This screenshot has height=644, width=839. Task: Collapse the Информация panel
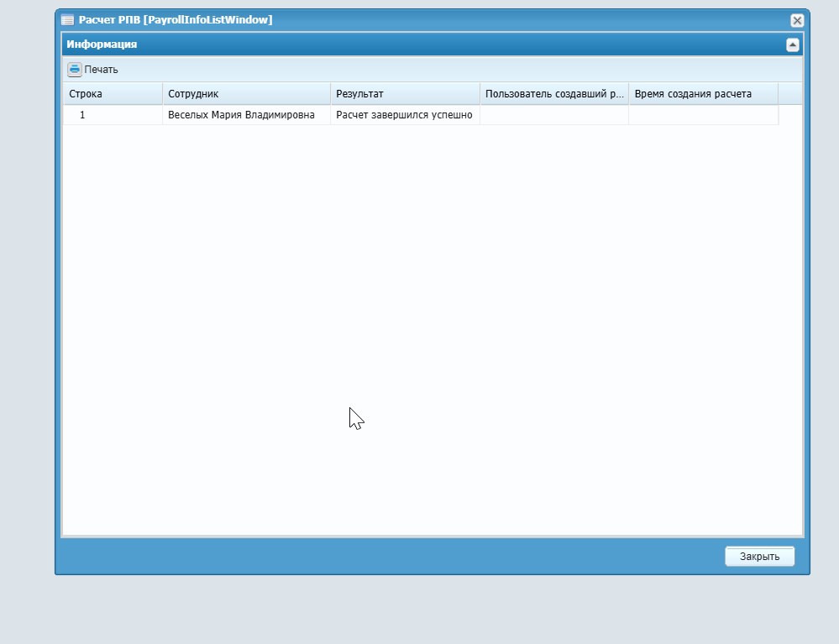(x=793, y=45)
